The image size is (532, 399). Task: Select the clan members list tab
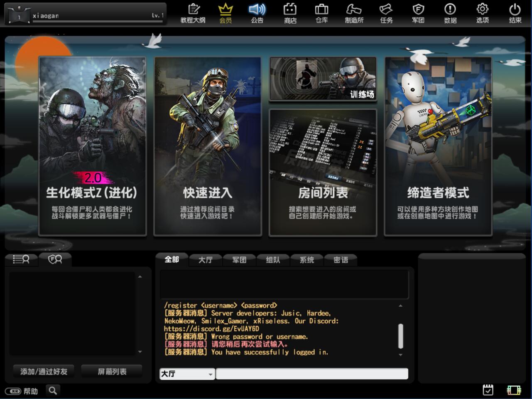tap(55, 259)
